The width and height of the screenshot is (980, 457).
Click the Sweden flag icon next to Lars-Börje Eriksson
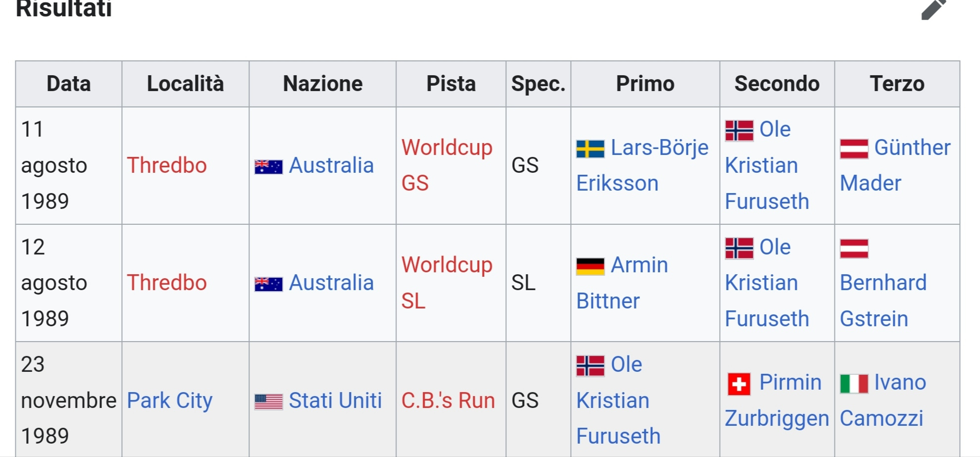[x=590, y=149]
